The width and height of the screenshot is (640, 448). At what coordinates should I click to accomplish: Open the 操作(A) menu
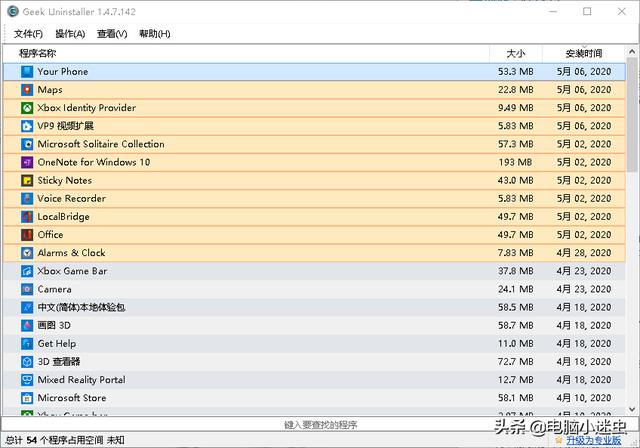[70, 34]
